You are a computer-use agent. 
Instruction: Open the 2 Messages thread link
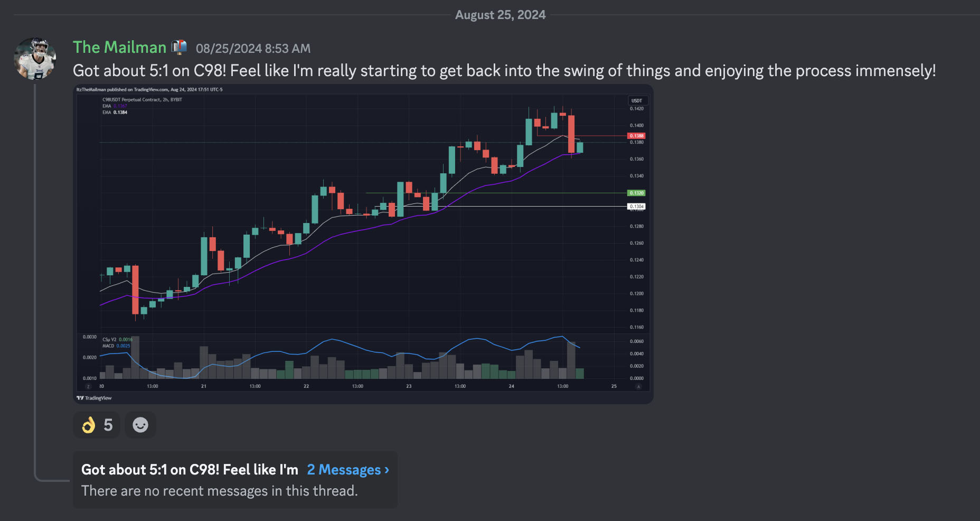pos(348,470)
